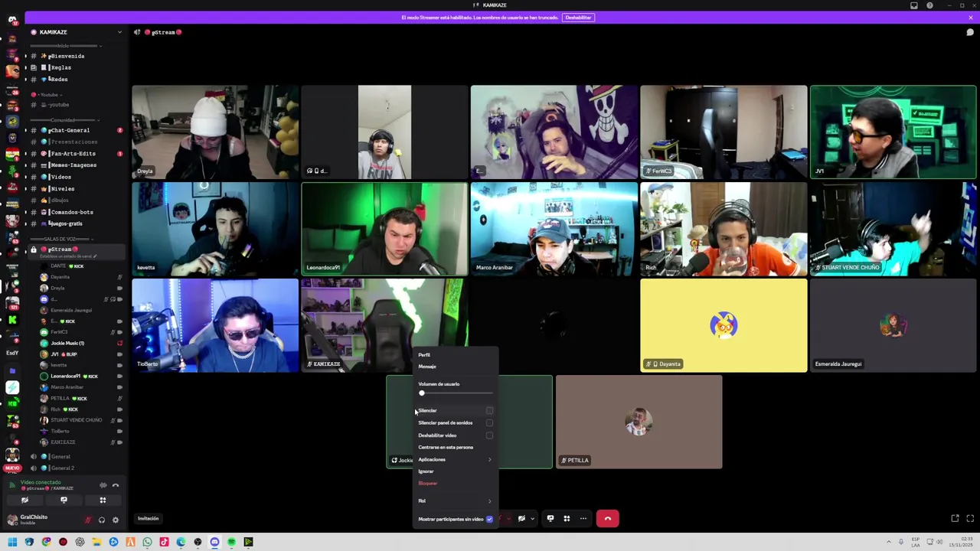Viewport: 980px width, 551px height.
Task: Select Marco Aranibar video tile
Action: [554, 228]
